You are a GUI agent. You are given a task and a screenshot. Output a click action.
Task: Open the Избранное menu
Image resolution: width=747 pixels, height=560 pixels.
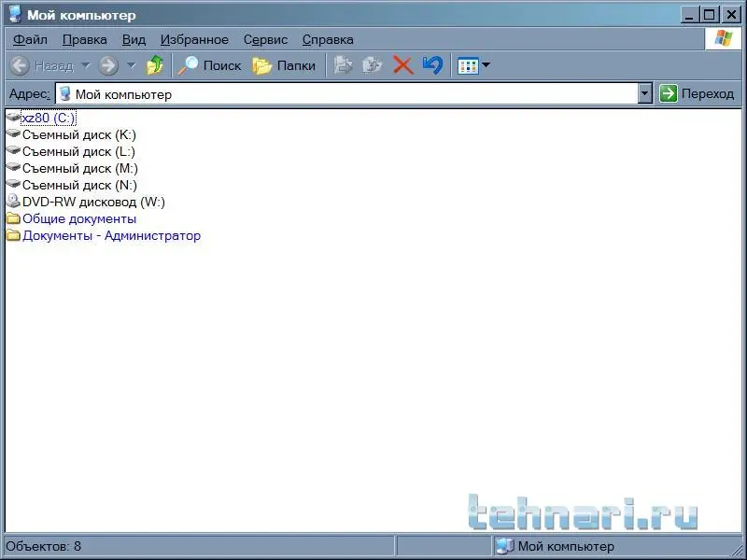tap(194, 39)
